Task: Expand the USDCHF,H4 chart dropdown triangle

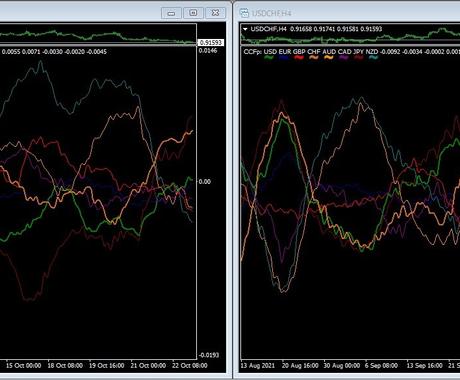Action: click(x=245, y=29)
